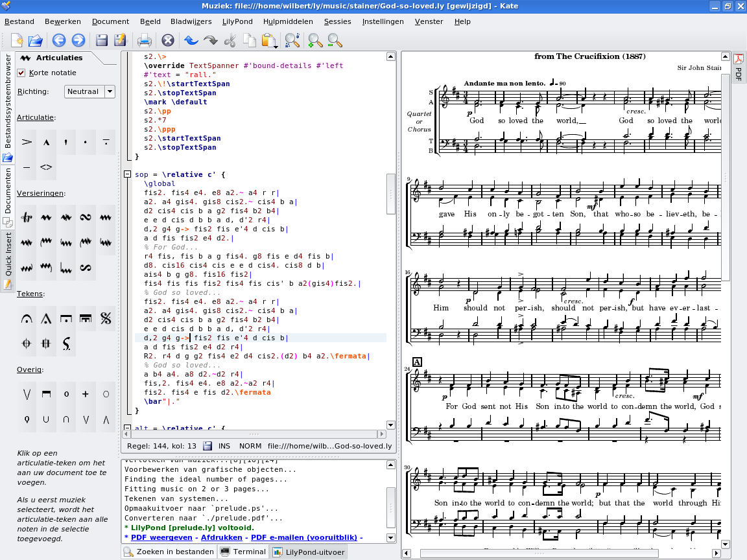Screen dimensions: 747x560
Task: Click the scissors cut icon
Action: click(230, 41)
